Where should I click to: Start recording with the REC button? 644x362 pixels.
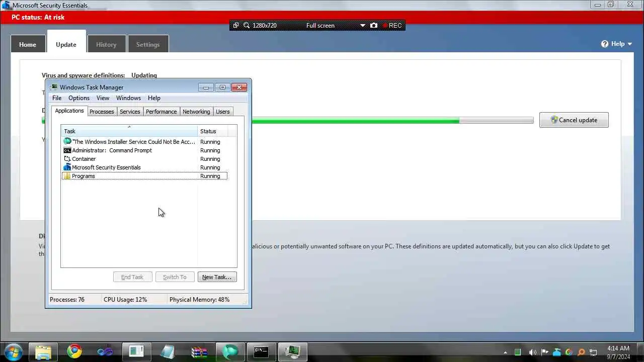[x=392, y=25]
